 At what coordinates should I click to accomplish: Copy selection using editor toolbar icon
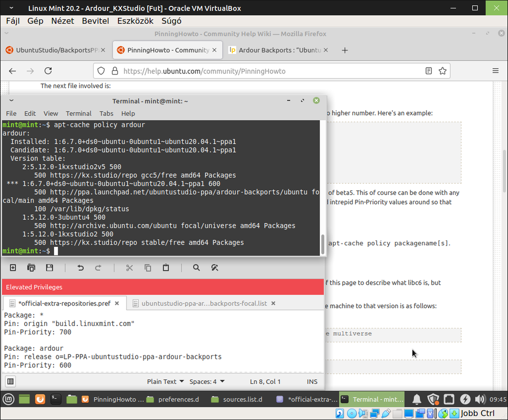click(148, 268)
